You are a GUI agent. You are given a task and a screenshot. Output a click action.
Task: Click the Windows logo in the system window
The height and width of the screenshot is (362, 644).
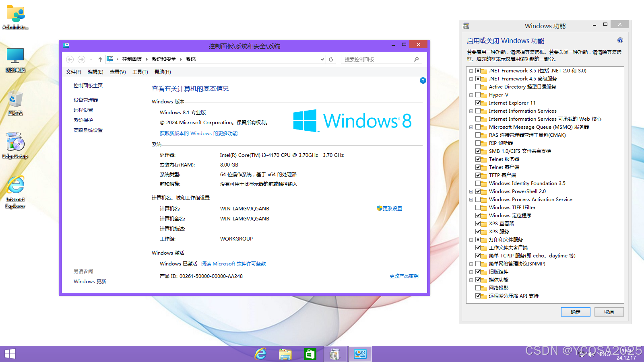(x=305, y=121)
